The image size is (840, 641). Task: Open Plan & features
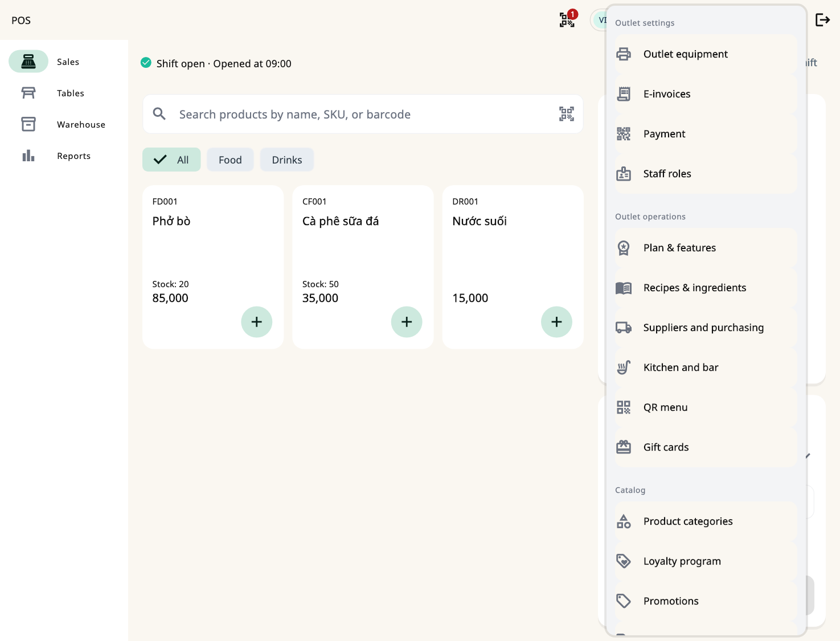click(706, 248)
